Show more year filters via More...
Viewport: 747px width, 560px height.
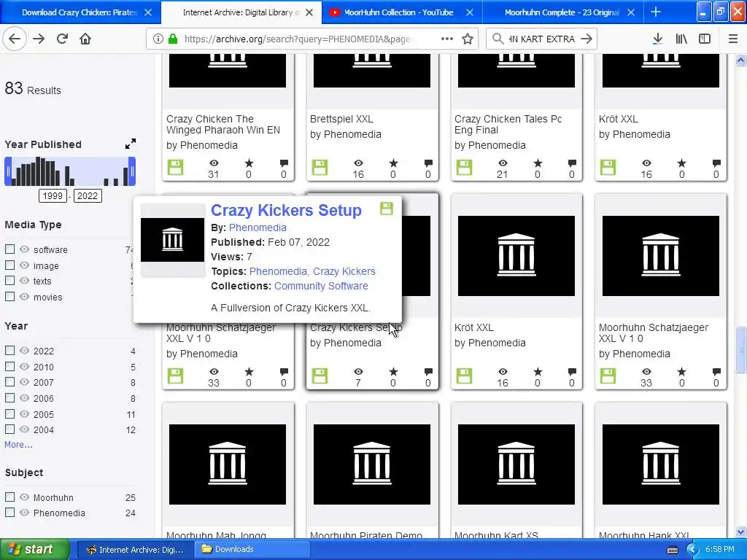[18, 444]
